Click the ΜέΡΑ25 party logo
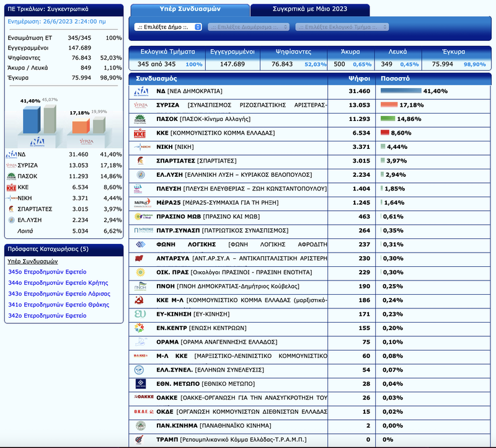496x448 pixels. click(143, 203)
